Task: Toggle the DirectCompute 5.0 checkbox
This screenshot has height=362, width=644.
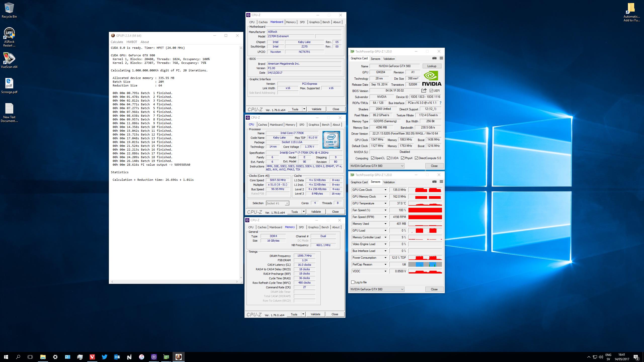Action: [x=417, y=158]
